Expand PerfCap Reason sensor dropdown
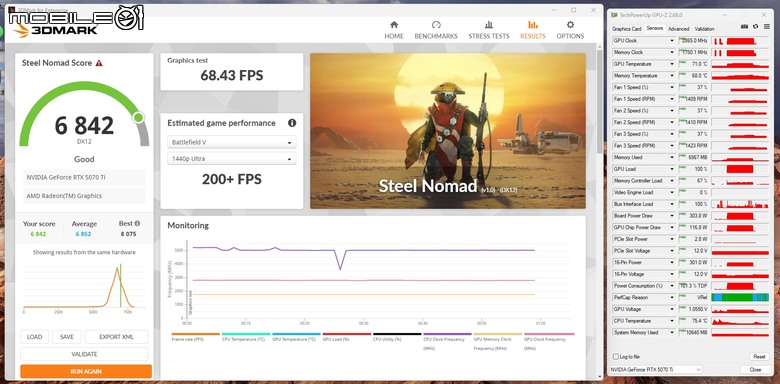The image size is (780, 384). (672, 297)
